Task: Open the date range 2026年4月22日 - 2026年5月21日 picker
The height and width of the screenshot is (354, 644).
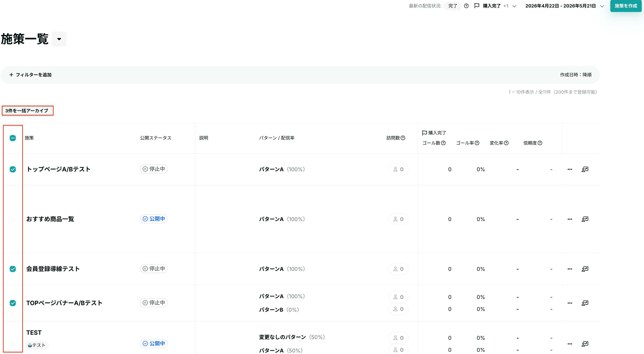Action: 564,6
